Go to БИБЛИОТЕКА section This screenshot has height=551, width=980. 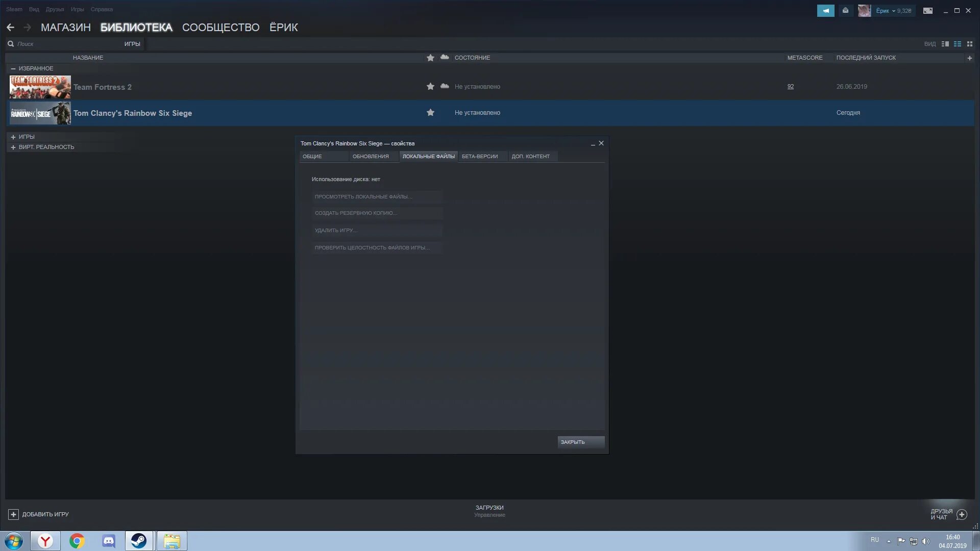136,27
